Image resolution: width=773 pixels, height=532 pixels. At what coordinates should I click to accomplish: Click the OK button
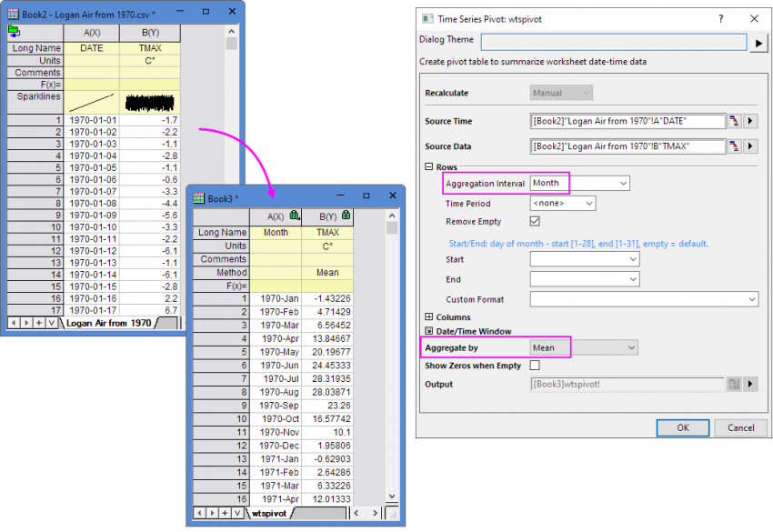pos(682,427)
